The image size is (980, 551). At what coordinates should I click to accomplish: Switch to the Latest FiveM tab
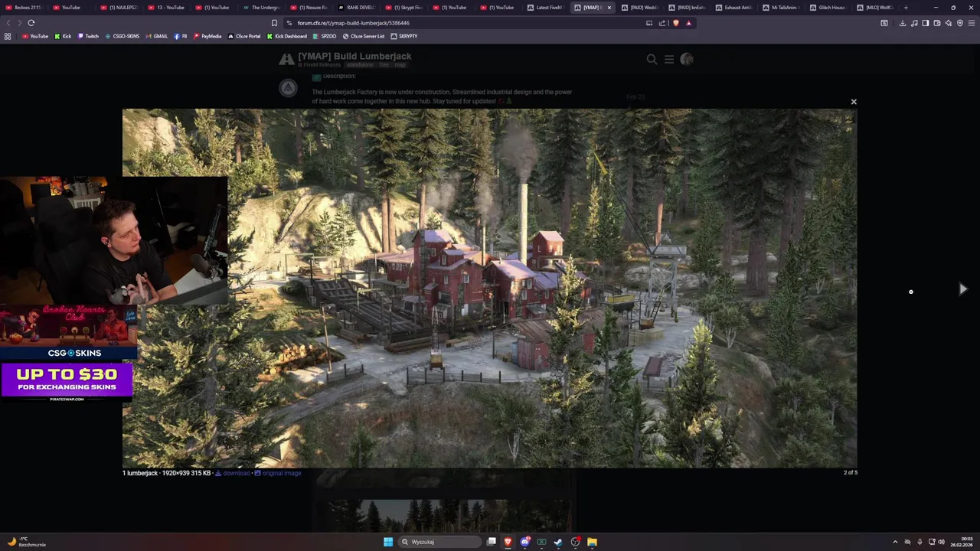[x=547, y=8]
